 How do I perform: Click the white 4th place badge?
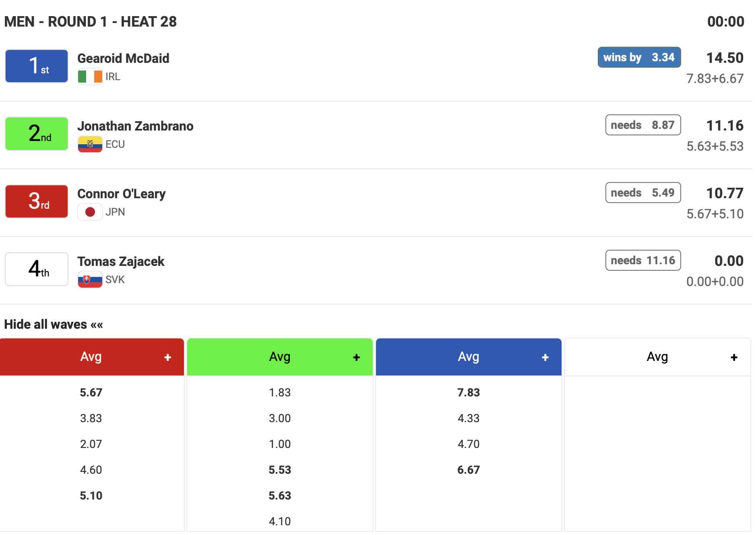pos(37,269)
